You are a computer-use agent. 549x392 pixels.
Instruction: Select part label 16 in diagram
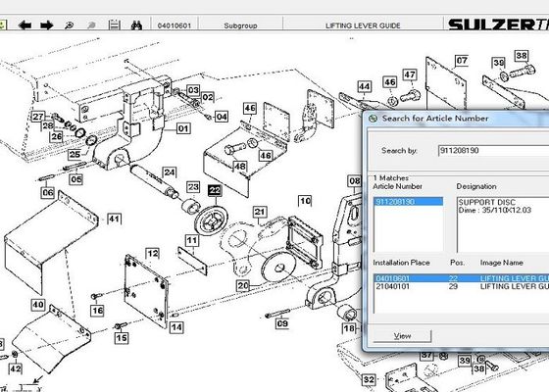[x=97, y=311]
